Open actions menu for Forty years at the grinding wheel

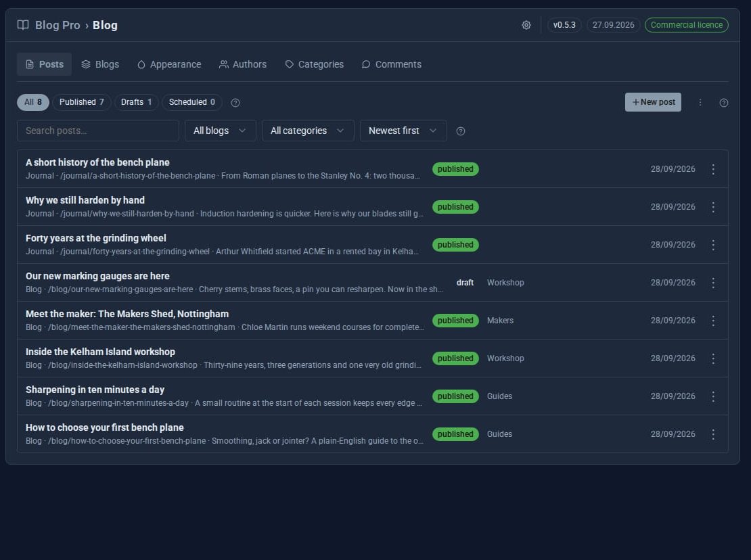712,245
